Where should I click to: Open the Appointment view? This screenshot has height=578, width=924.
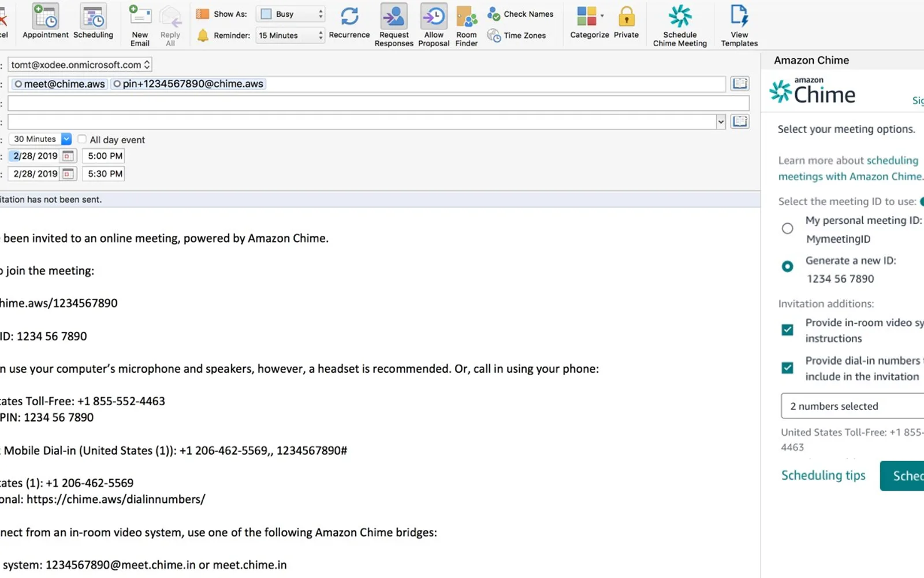tap(46, 21)
